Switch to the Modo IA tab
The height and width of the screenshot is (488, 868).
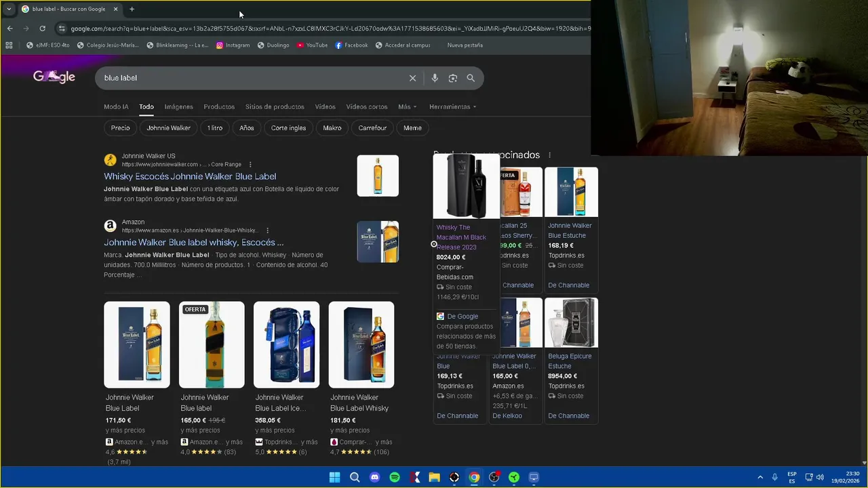click(116, 106)
